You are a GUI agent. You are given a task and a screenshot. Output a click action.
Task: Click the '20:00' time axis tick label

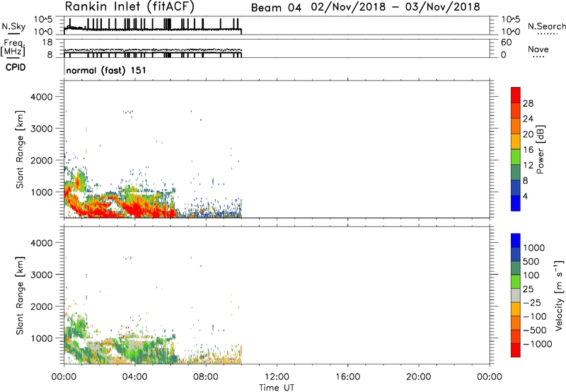(418, 377)
